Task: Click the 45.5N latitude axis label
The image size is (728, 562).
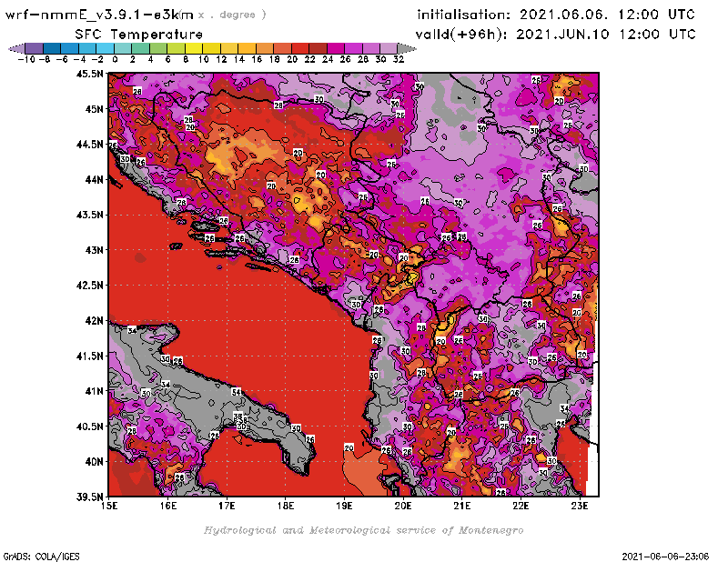Action: point(90,74)
